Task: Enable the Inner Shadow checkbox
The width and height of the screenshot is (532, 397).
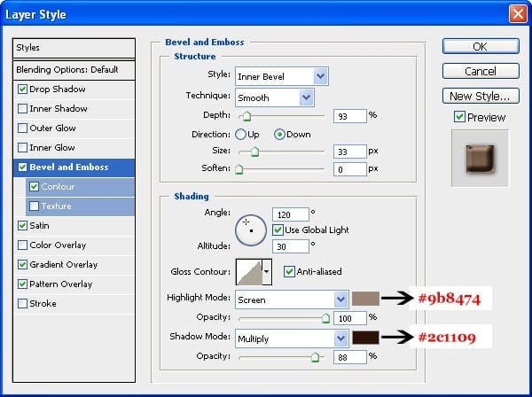Action: tap(22, 108)
